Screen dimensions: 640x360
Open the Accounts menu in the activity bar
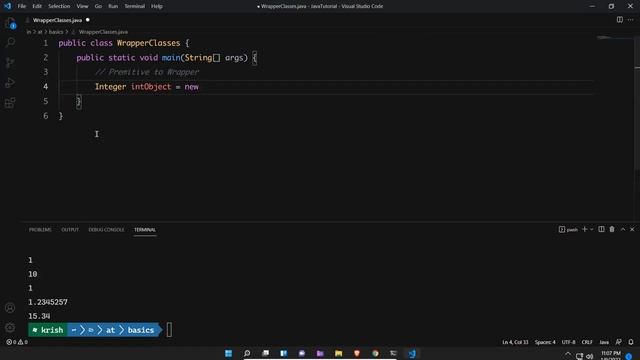(x=10, y=308)
